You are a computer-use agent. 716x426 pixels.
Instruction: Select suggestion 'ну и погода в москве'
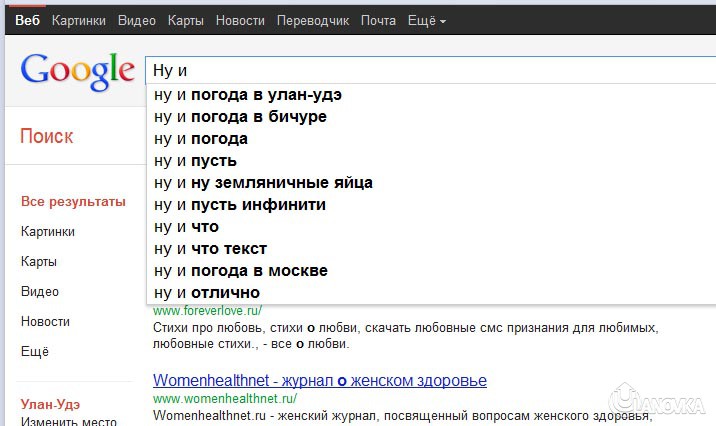(x=431, y=271)
